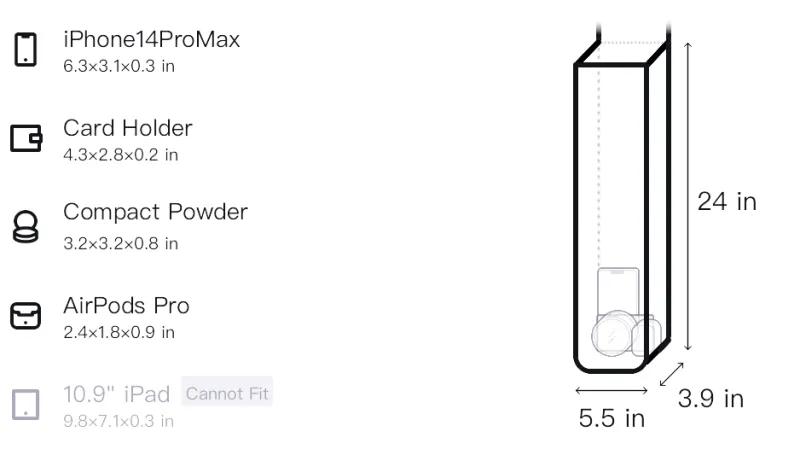Select the Compact Powder item label
Image resolution: width=800 pixels, height=455 pixels.
[x=156, y=212]
